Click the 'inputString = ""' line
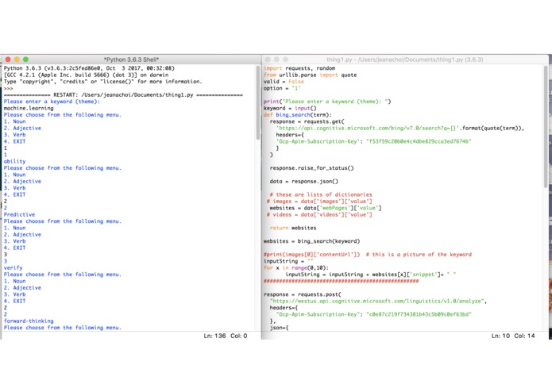552x392 pixels. (288, 261)
